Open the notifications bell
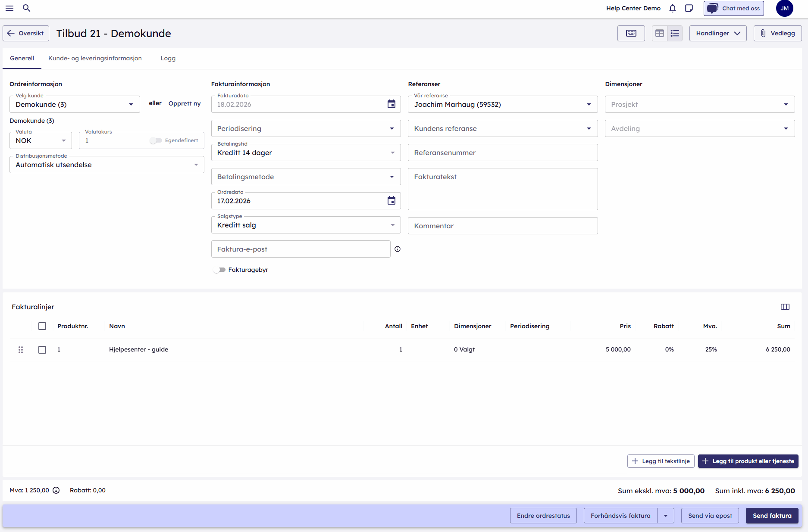Viewport: 808px width, 532px height. click(672, 8)
